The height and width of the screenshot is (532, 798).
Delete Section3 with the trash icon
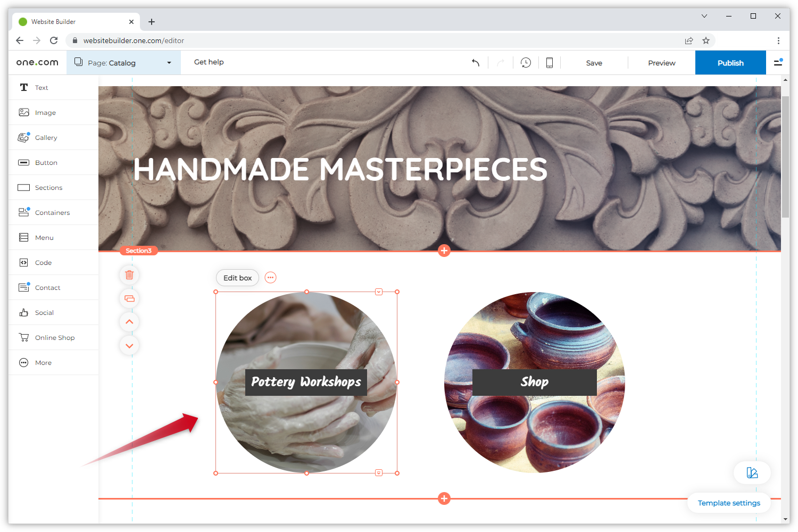tap(129, 275)
